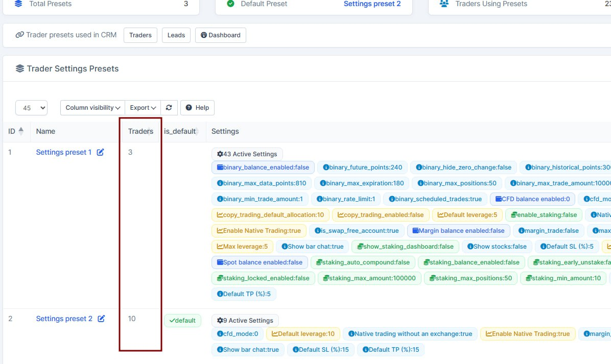Image resolution: width=611 pixels, height=364 pixels.
Task: Open the Leads CRM button
Action: [176, 35]
